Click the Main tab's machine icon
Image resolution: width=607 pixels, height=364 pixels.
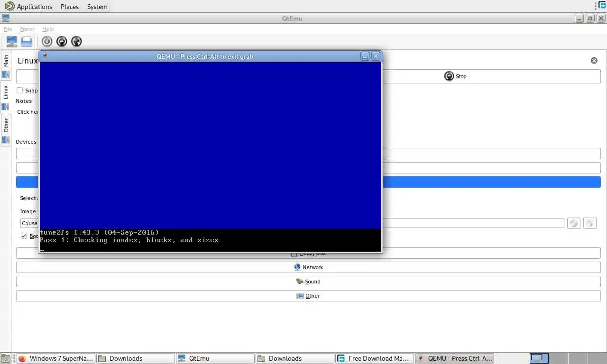coord(6,74)
